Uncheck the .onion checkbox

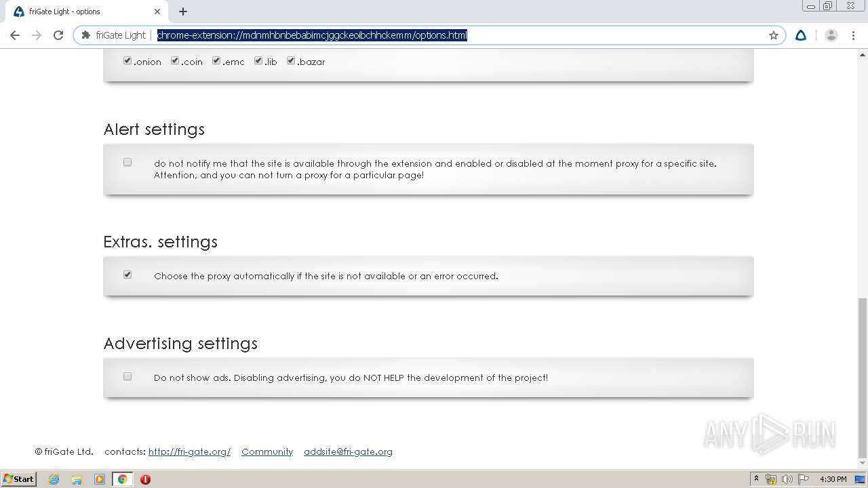pos(127,60)
